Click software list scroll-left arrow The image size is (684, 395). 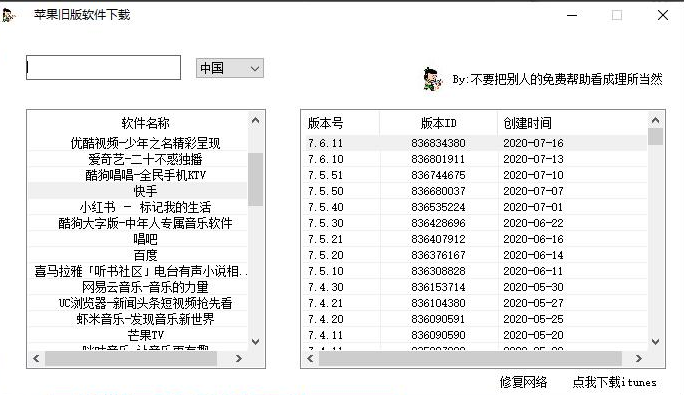click(x=36, y=358)
